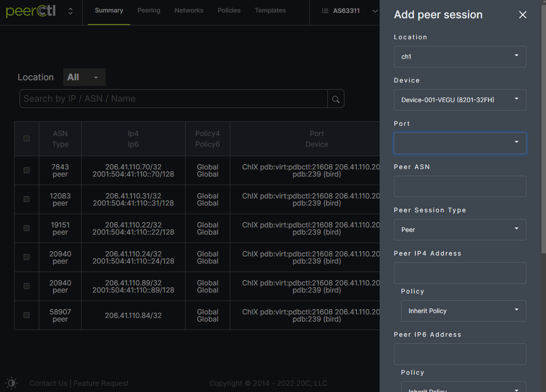This screenshot has width=546, height=392.
Task: Open organization switcher arrows beside logo
Action: point(70,11)
